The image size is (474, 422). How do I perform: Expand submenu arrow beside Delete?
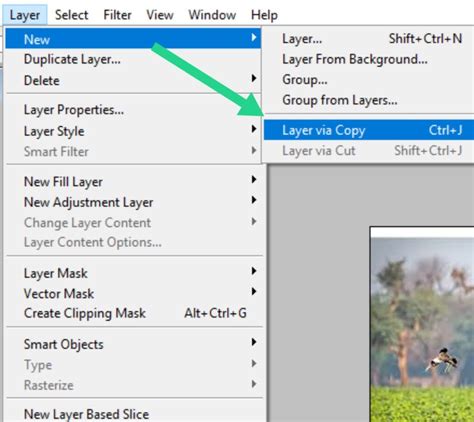click(x=254, y=78)
